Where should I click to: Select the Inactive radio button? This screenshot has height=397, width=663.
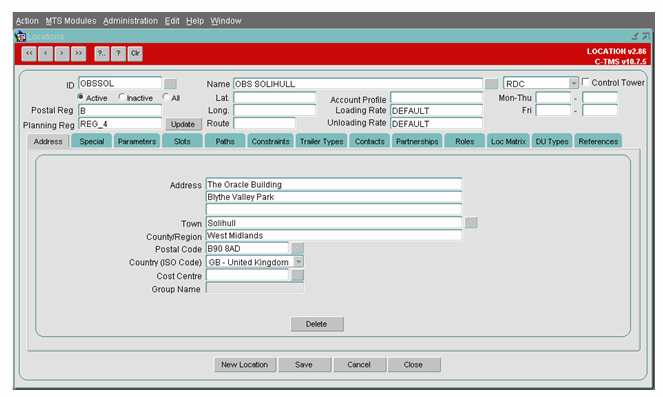tap(122, 97)
